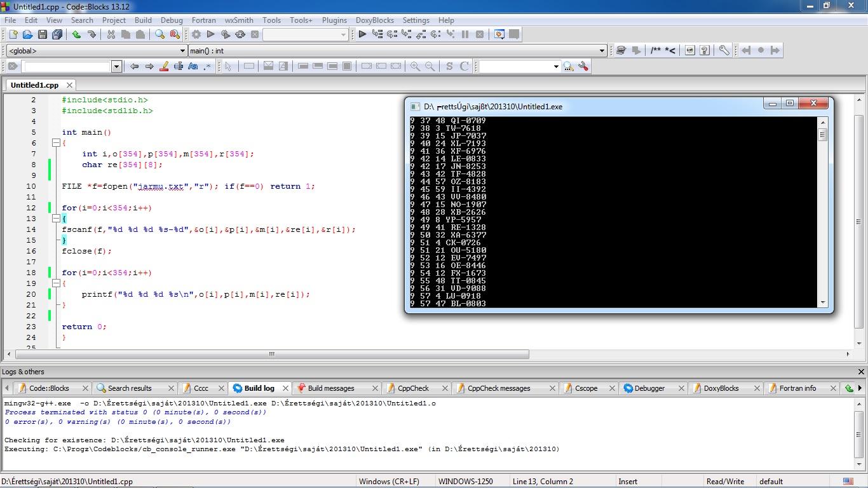Open the build target dropdown
Viewport: 868px width, 488px height.
pos(305,35)
